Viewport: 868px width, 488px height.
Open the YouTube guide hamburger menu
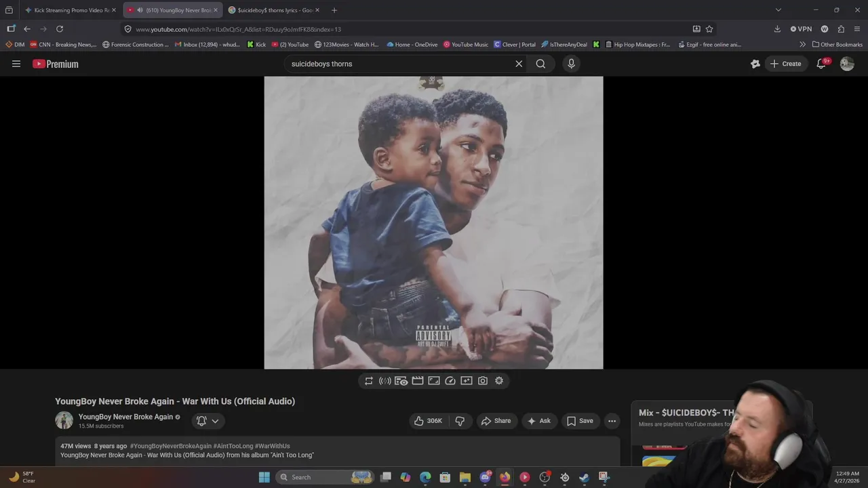click(16, 64)
